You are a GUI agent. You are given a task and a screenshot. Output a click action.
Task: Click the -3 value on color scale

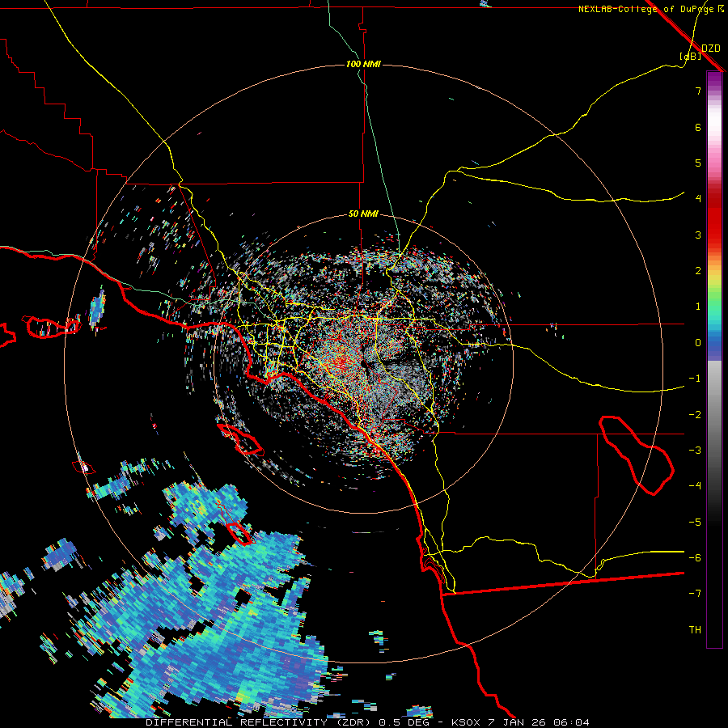coord(695,451)
